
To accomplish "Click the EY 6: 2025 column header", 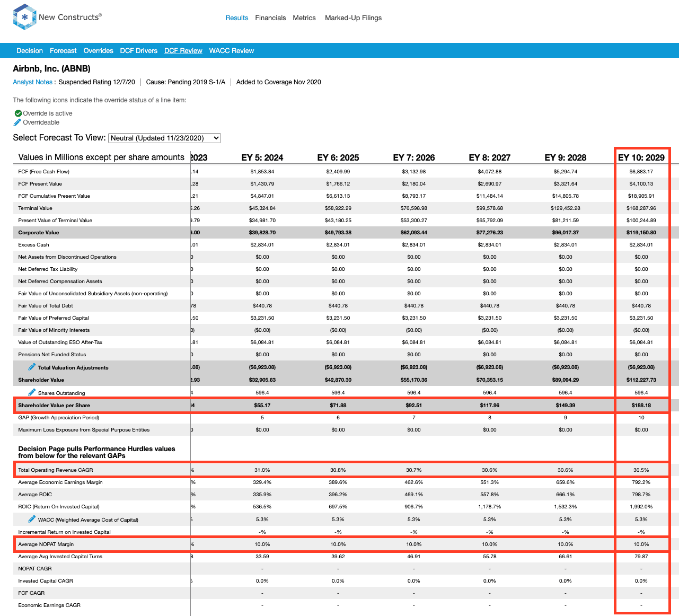I will tap(338, 157).
